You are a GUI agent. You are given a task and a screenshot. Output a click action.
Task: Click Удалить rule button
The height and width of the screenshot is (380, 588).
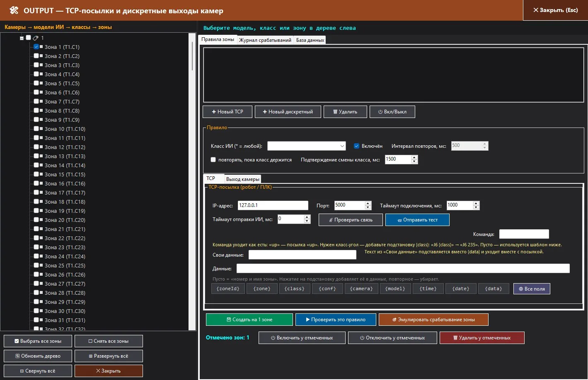(x=345, y=112)
